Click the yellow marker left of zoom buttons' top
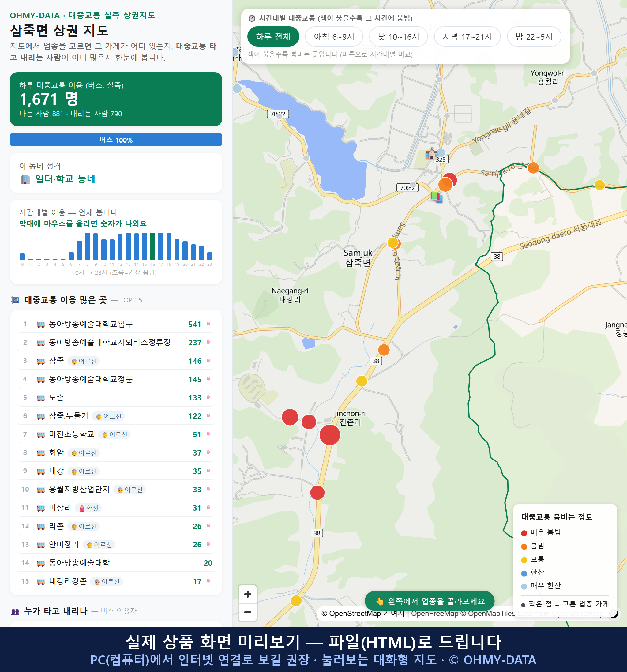 coord(296,601)
